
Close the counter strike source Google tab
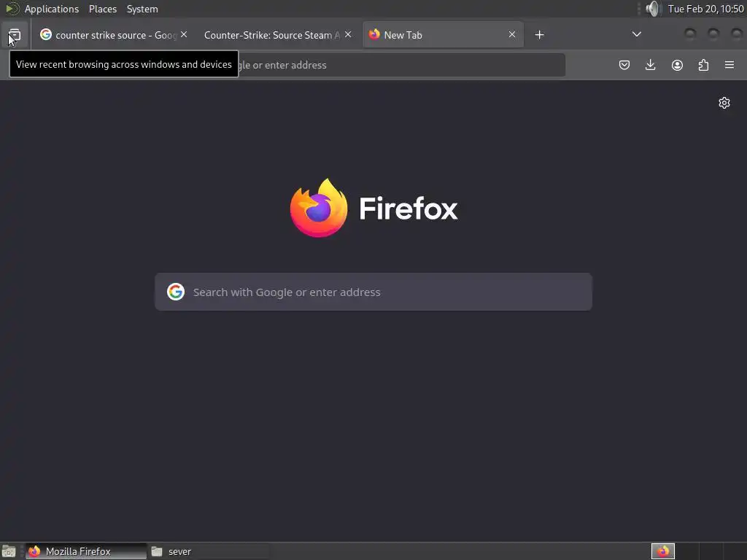184,35
